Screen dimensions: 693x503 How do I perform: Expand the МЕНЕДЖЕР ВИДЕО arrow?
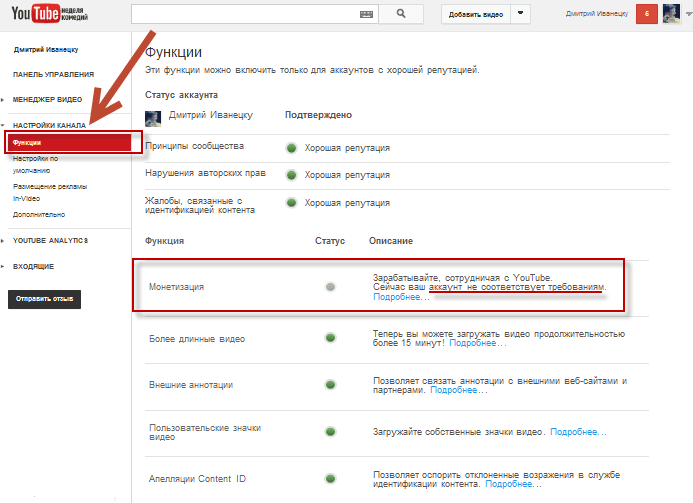pos(3,100)
